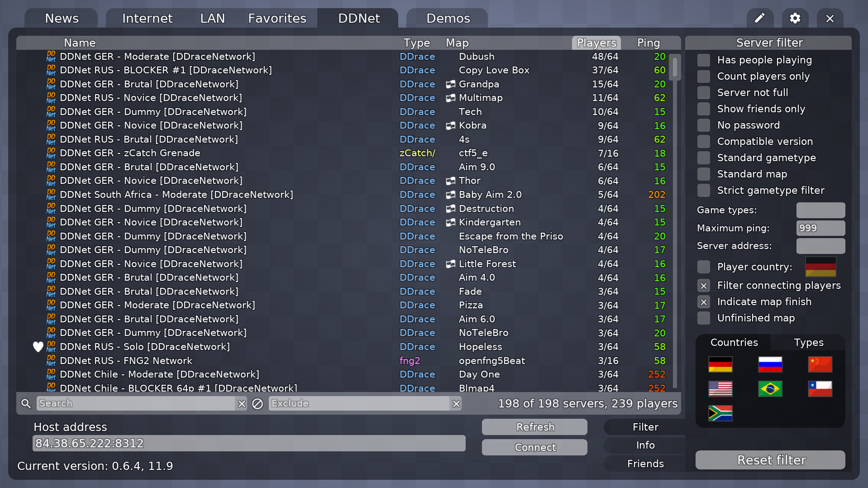Click DDNet logo on FNG2 Network row

pyautogui.click(x=51, y=361)
